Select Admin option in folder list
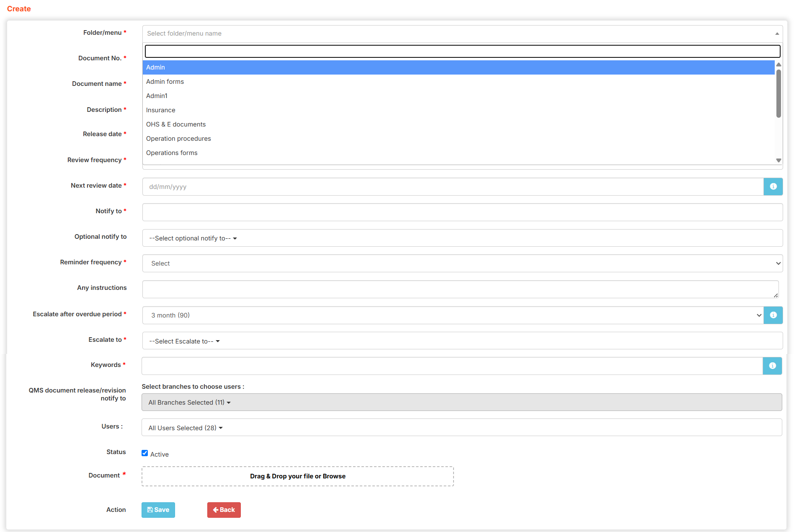794x532 pixels. coord(459,67)
